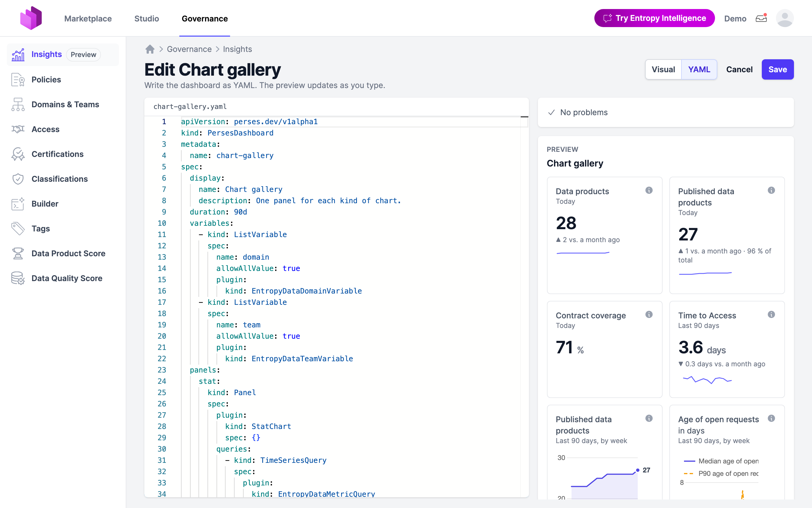The height and width of the screenshot is (508, 812).
Task: Go to Studio tab
Action: coord(147,18)
